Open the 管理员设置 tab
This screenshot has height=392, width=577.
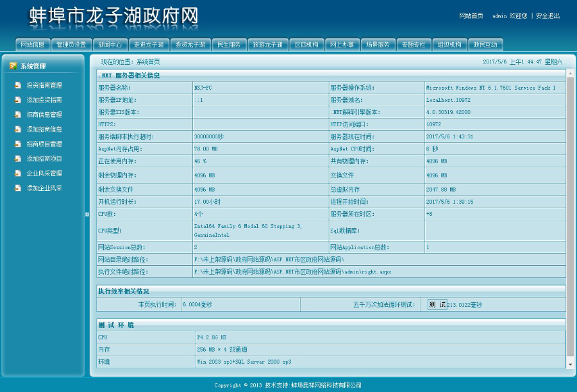(70, 45)
